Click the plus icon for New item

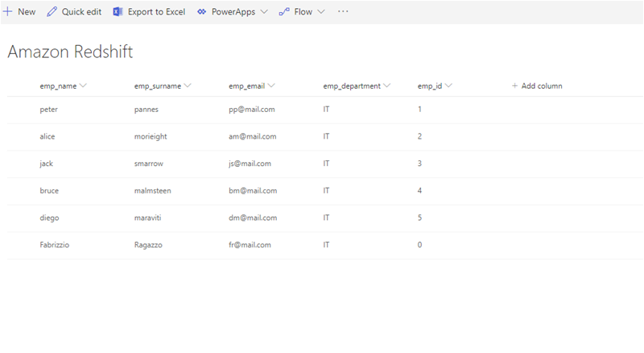click(x=7, y=12)
